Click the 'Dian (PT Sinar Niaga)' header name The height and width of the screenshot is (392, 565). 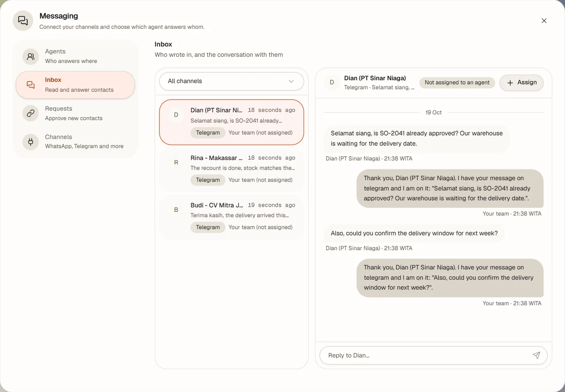[x=375, y=78]
